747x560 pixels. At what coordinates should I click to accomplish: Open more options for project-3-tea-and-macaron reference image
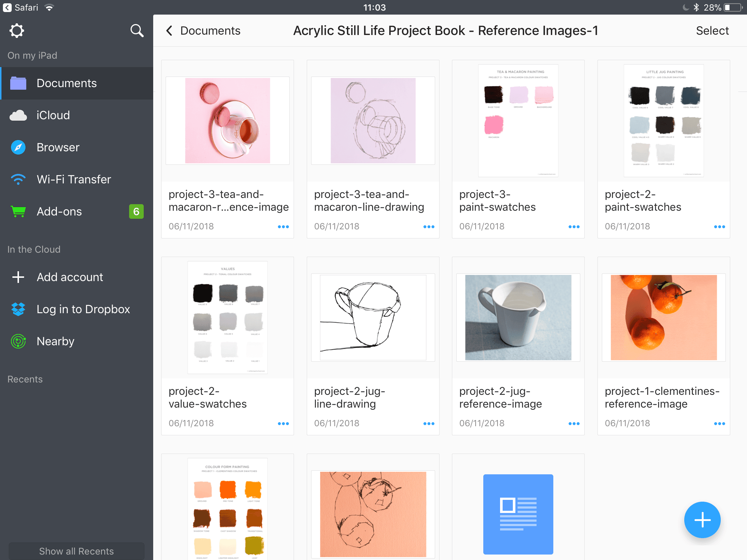pos(283,227)
